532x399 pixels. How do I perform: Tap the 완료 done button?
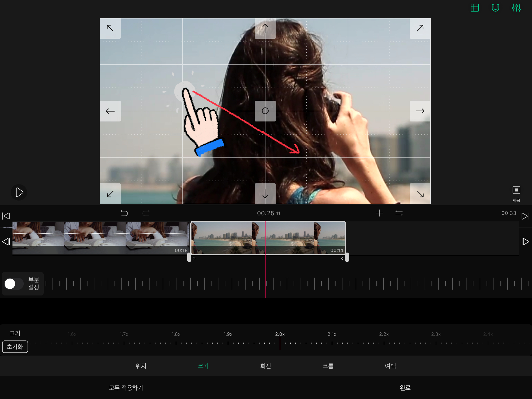click(405, 388)
